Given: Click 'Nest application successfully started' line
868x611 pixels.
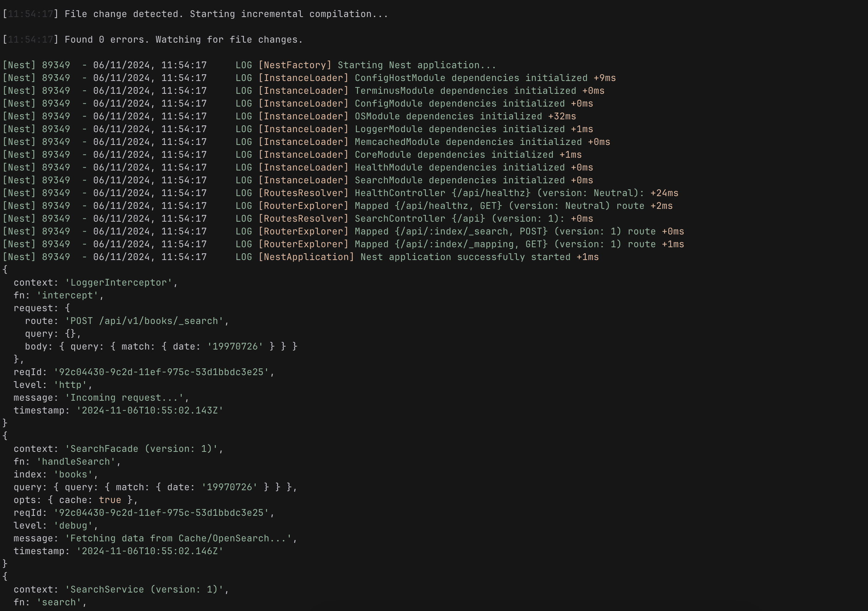Looking at the screenshot, I should [301, 257].
